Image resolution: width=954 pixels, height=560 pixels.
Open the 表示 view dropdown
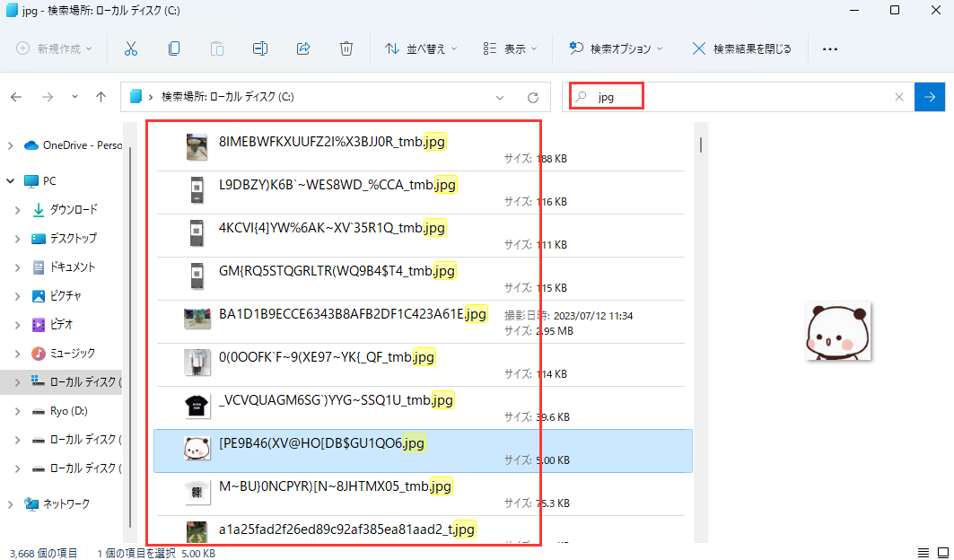coord(510,48)
